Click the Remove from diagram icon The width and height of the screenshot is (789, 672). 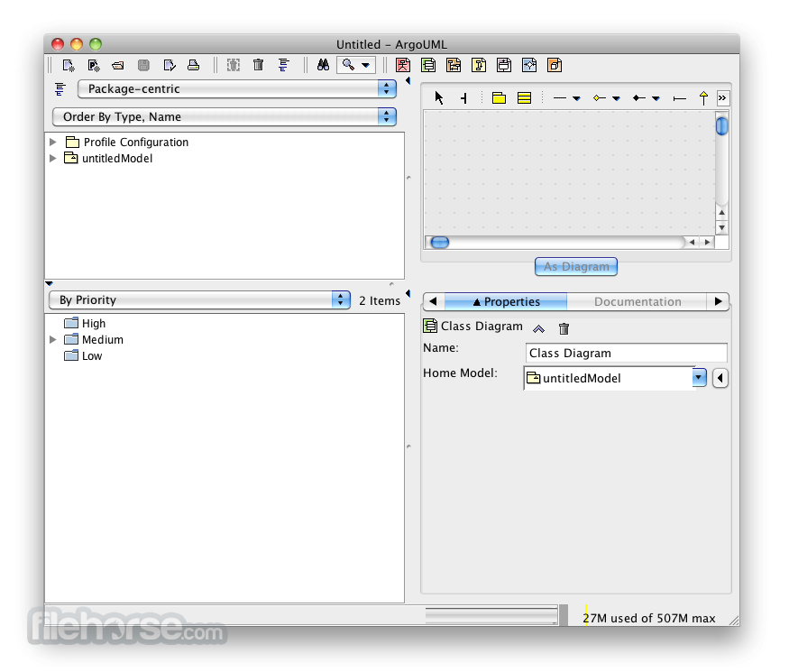[234, 65]
